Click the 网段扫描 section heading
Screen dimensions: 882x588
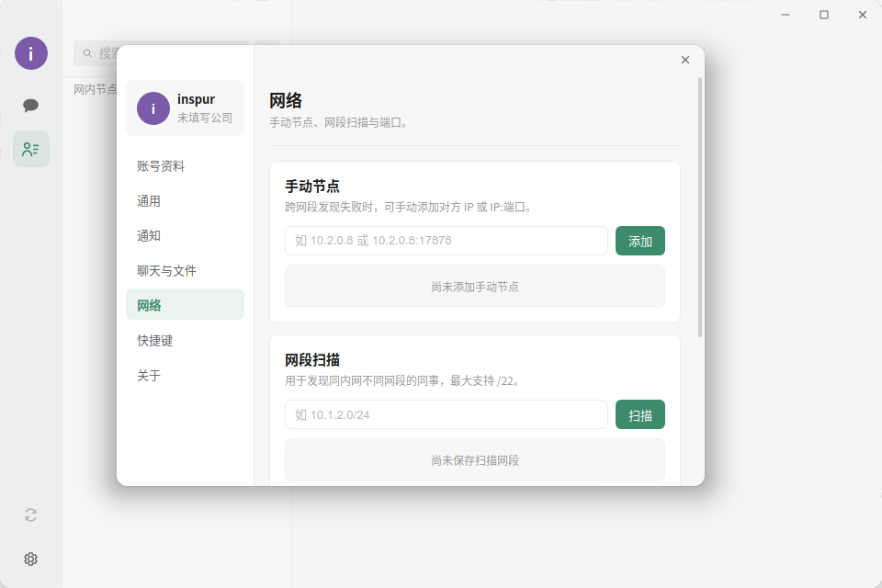click(312, 360)
